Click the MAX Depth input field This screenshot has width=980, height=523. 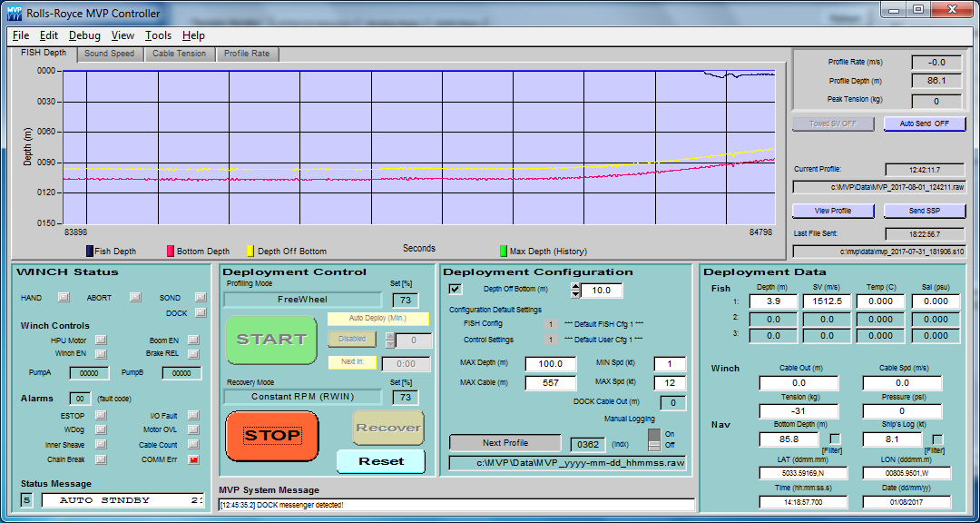(x=550, y=364)
